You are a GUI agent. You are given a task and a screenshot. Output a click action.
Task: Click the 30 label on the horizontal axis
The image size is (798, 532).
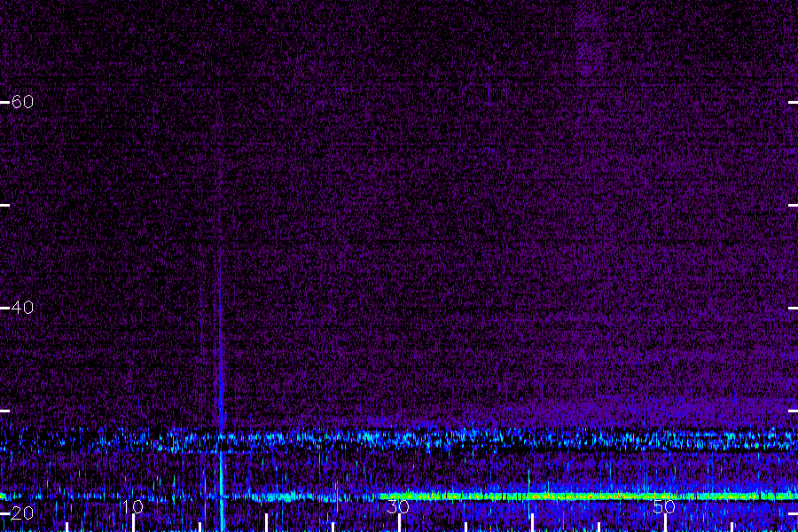(398, 506)
